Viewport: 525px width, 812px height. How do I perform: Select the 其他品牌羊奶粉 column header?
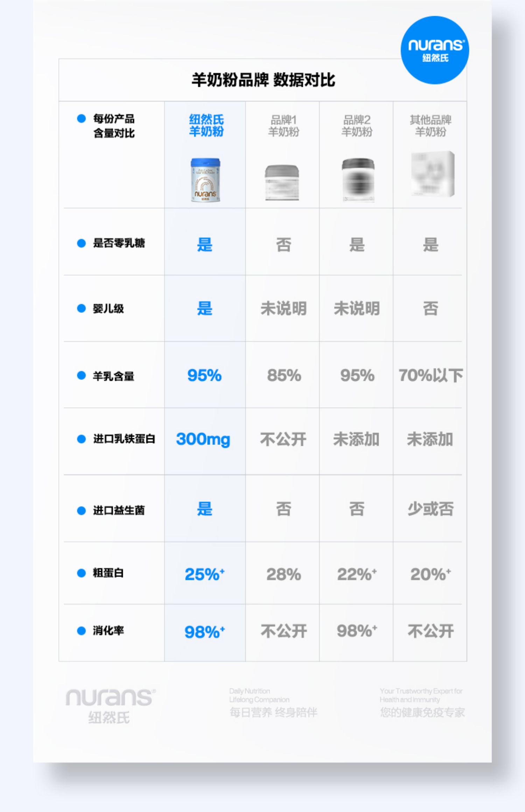pyautogui.click(x=430, y=126)
